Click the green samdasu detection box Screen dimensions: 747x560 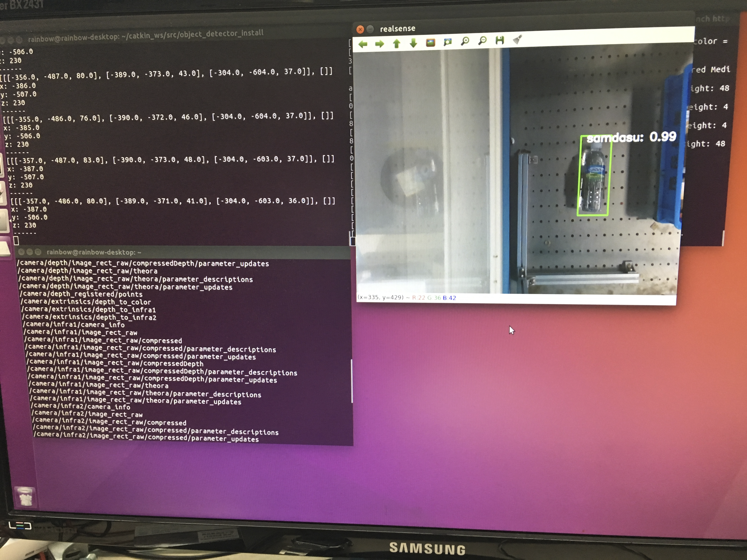pos(594,176)
